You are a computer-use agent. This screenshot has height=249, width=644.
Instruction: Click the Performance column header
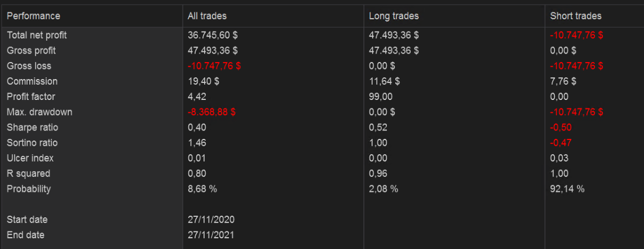point(33,16)
